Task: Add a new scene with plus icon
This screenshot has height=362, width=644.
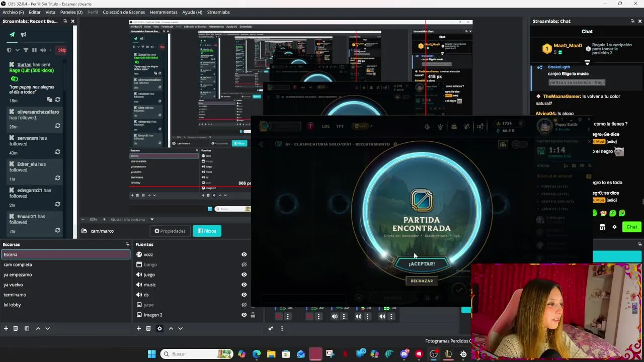Action: (6, 328)
